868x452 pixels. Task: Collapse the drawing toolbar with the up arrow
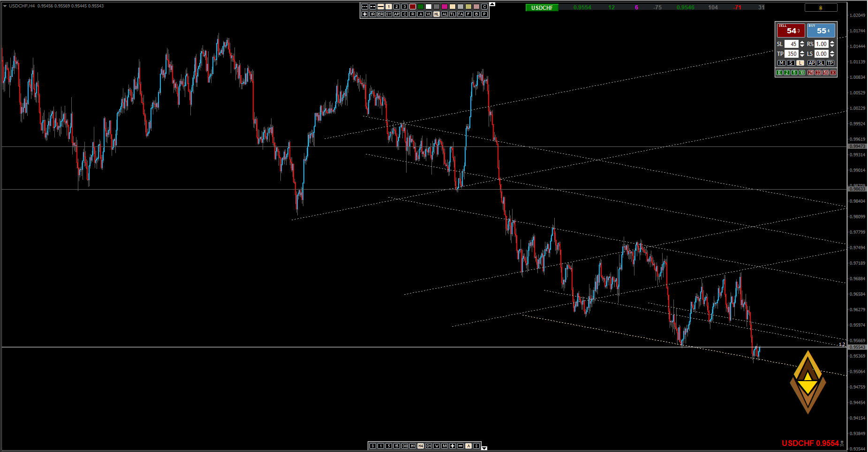[492, 4]
